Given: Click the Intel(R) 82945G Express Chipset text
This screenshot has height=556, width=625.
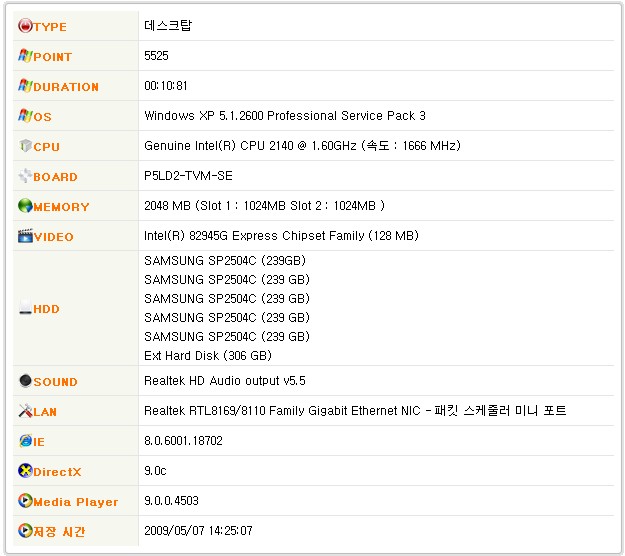Looking at the screenshot, I should coord(281,236).
